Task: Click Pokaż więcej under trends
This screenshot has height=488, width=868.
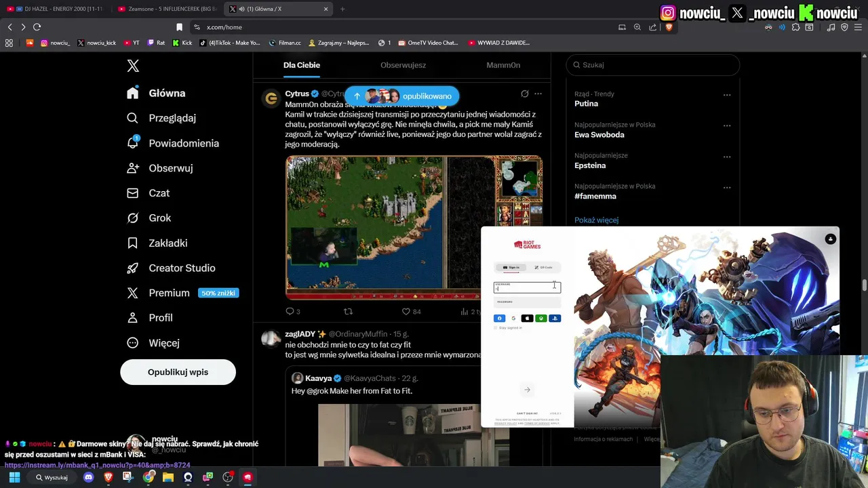Action: [596, 220]
